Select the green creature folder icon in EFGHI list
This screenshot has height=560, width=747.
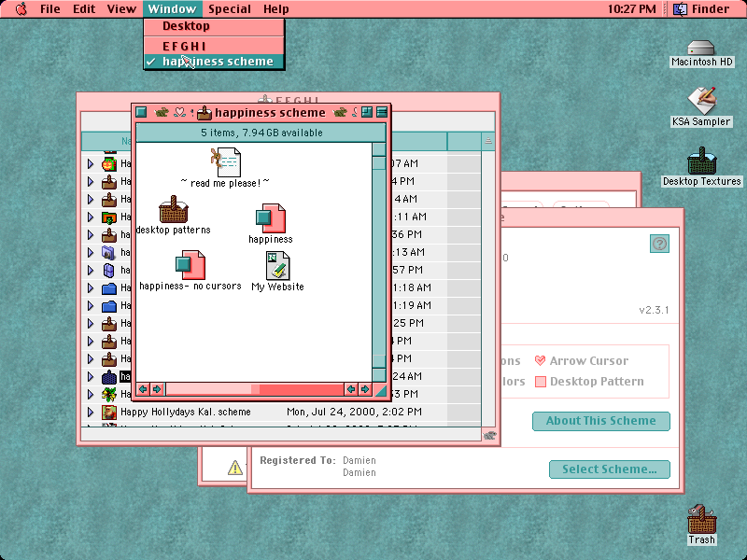109,217
